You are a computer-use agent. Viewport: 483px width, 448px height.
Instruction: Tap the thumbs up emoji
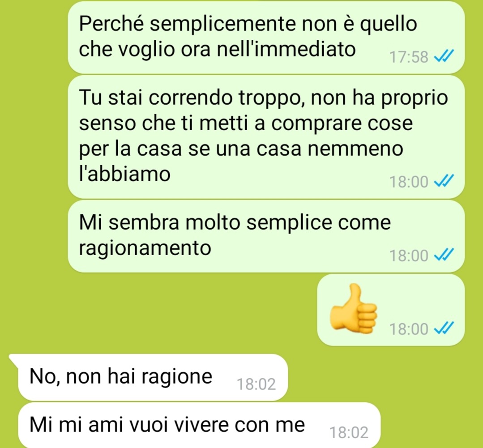click(353, 309)
